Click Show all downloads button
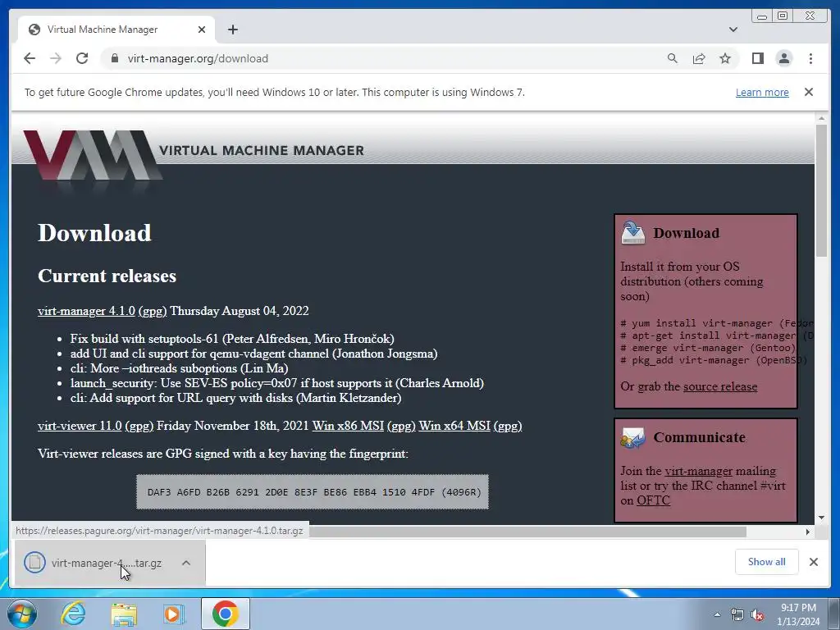This screenshot has height=630, width=840. pyautogui.click(x=767, y=561)
